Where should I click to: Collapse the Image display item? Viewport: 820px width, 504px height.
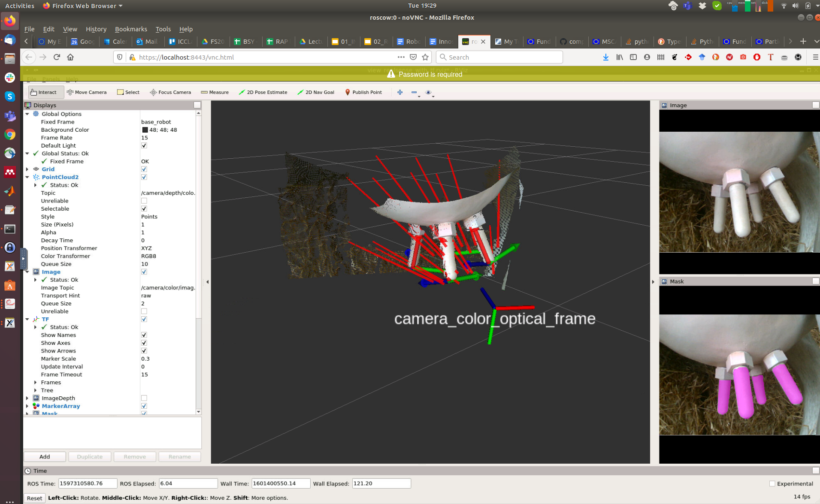(27, 272)
